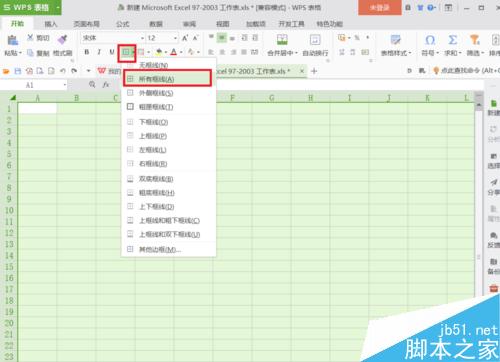Select the Format Painter (格式刷) brush
The height and width of the screenshot is (362, 500).
[62, 40]
